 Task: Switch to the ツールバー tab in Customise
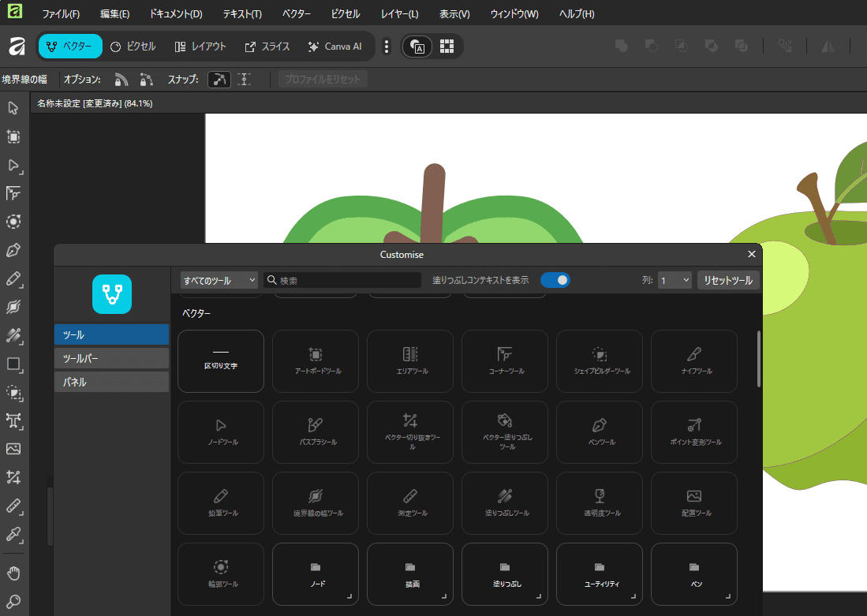[112, 358]
